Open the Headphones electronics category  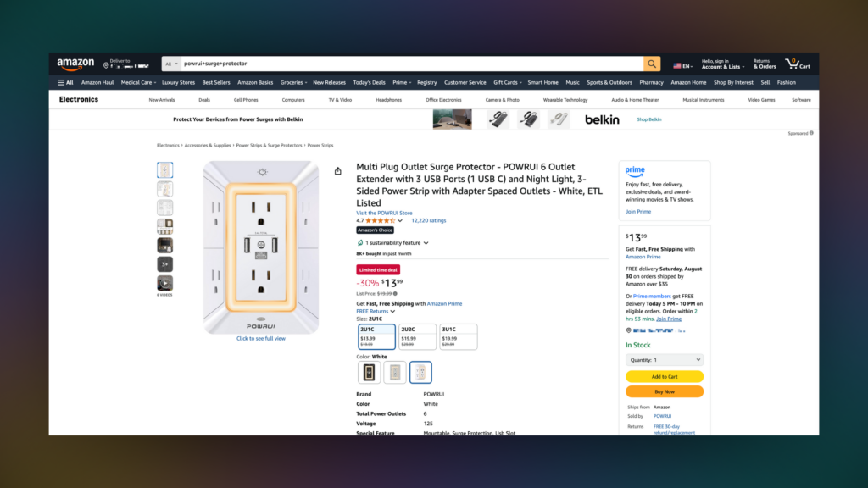click(x=388, y=100)
